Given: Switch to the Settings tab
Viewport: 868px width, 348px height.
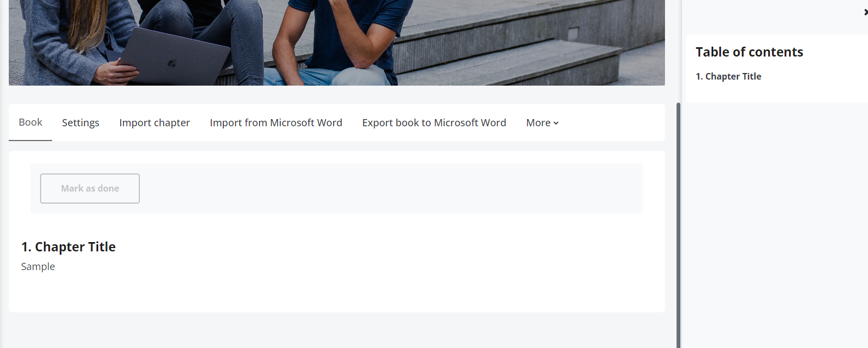Looking at the screenshot, I should pyautogui.click(x=81, y=123).
